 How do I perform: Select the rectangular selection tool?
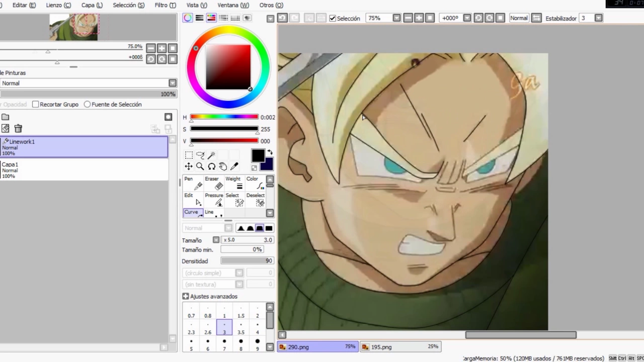coord(189,155)
